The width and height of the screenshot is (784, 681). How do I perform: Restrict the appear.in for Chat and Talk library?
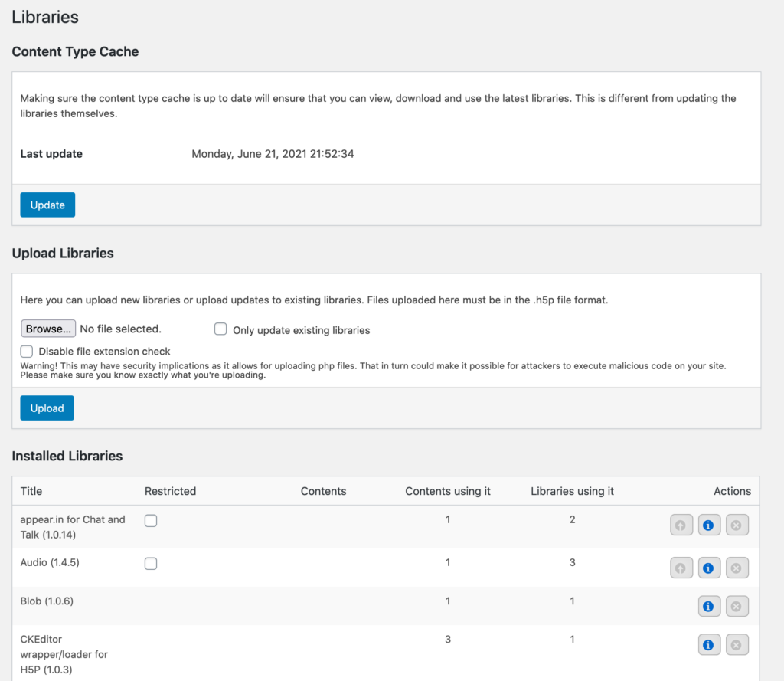click(151, 520)
